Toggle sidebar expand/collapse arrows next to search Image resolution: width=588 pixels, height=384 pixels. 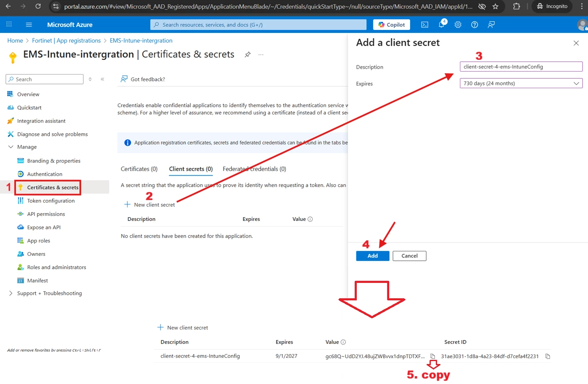pos(90,79)
